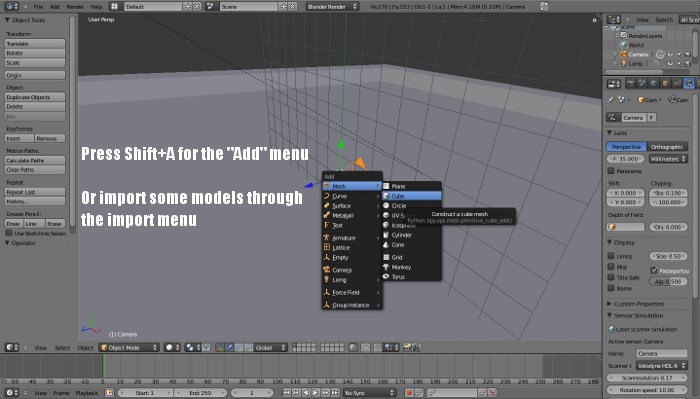700x399 pixels.
Task: Jump to the end frame
Action: [x=335, y=393]
